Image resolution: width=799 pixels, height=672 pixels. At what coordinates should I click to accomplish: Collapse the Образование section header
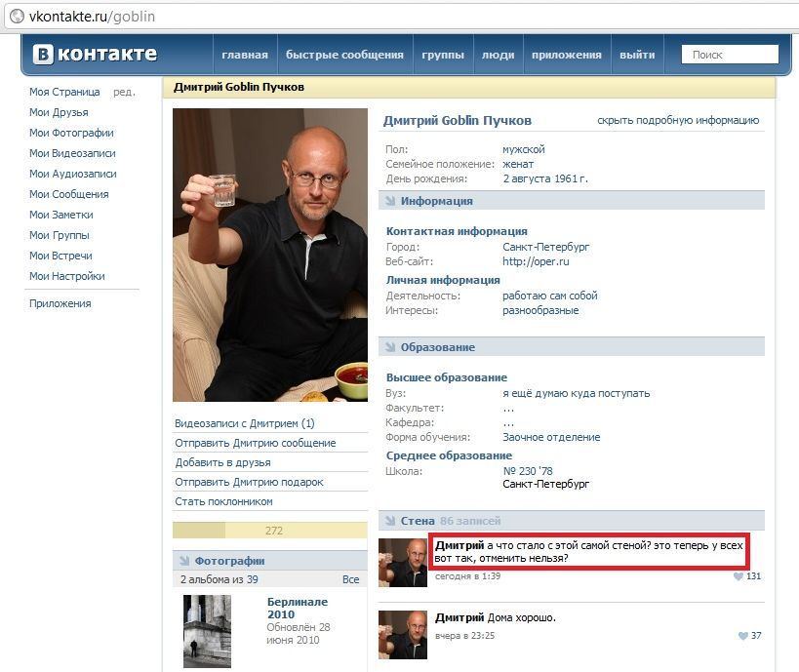[572, 347]
